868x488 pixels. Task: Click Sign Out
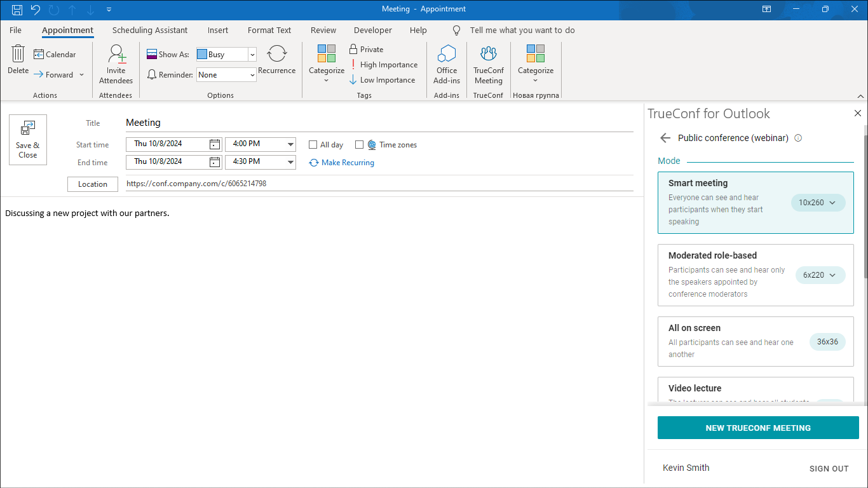[829, 468]
